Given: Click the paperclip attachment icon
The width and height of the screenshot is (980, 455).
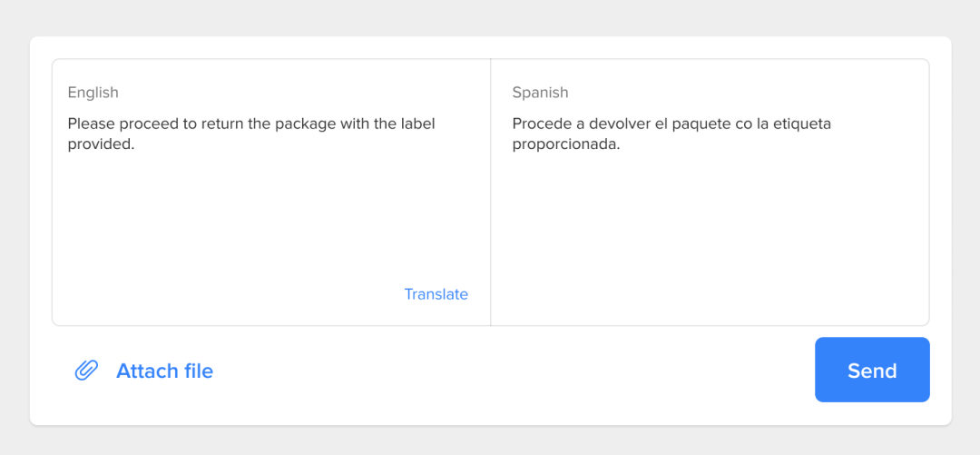Looking at the screenshot, I should (x=86, y=371).
